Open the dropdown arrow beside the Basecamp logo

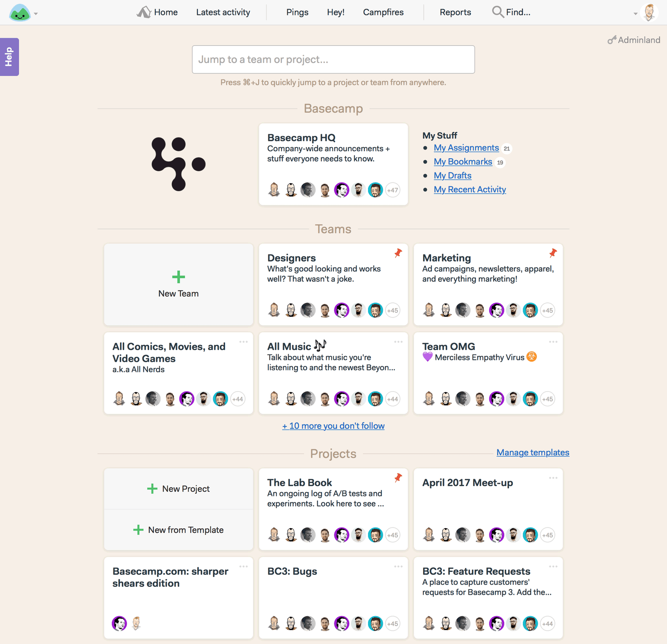[36, 14]
